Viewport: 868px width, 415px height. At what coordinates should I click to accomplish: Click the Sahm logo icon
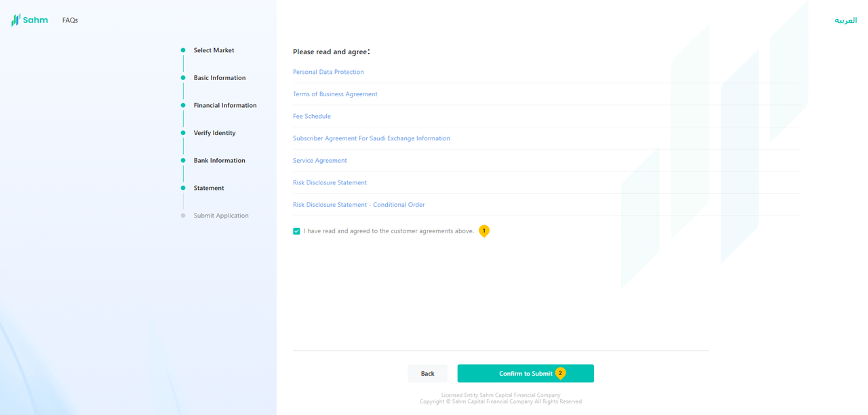pos(16,20)
